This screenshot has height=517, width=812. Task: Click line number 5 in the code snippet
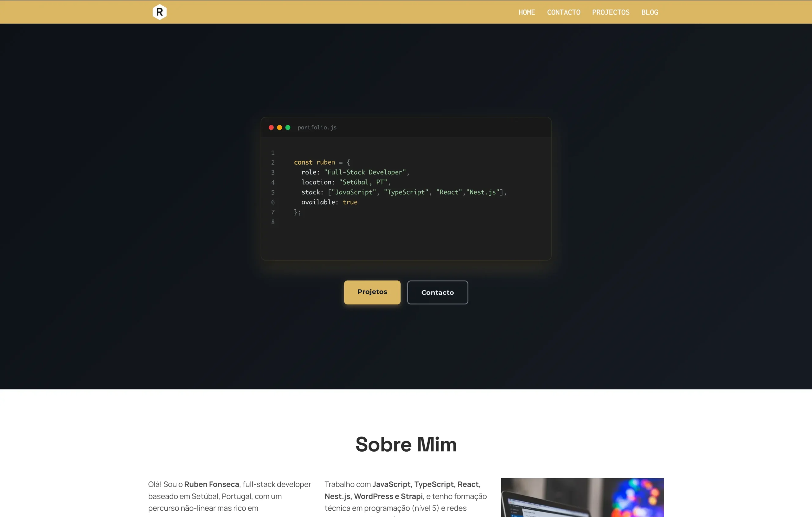273,192
